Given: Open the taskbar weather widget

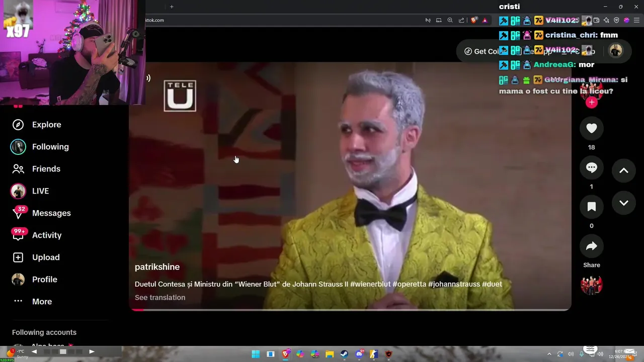Looking at the screenshot, I should (17, 354).
